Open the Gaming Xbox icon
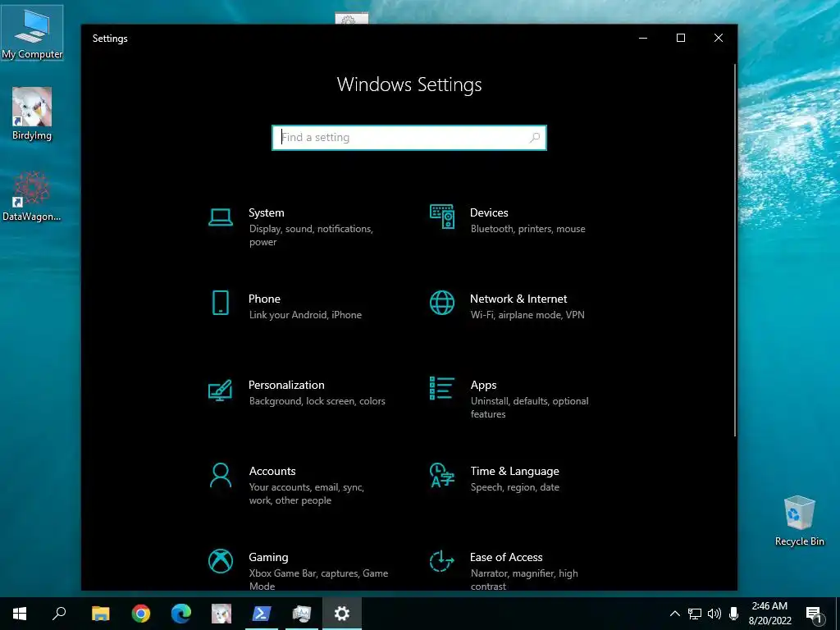Screen dimensions: 840x630 coord(220,561)
